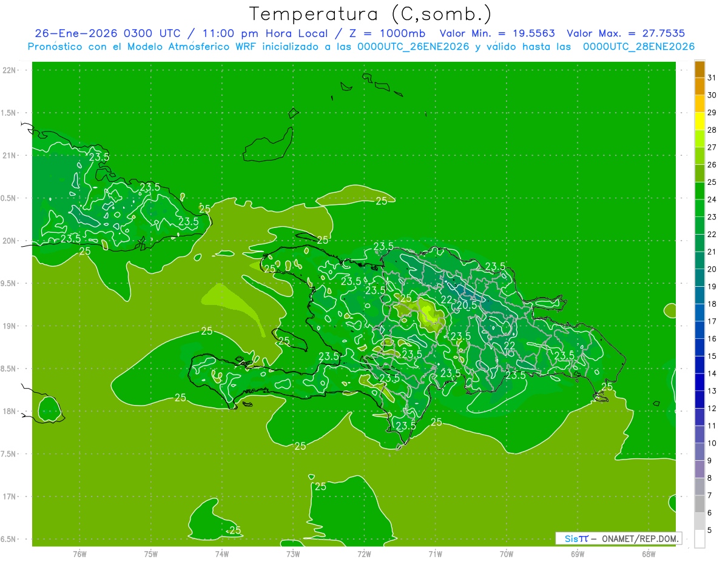Select the dark blue swatch between colorbar 13 and 14

699,382
